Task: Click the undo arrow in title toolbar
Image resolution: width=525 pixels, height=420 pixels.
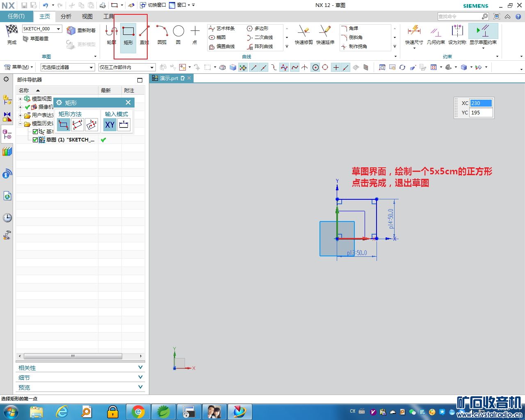Action: point(45,5)
